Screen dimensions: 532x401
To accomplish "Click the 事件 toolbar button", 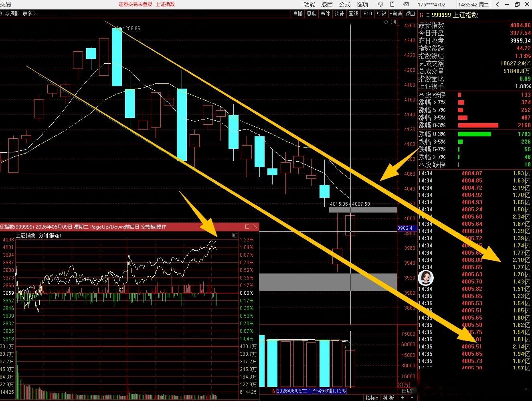I will point(326,14).
